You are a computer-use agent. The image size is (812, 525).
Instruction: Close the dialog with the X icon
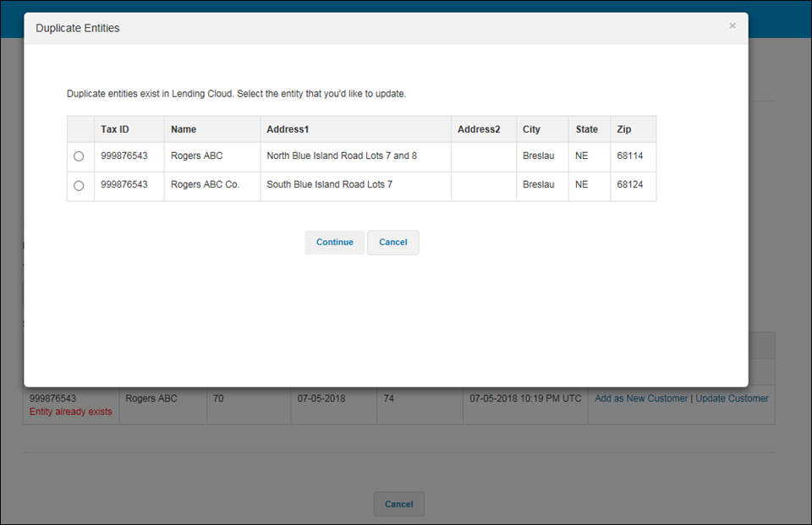pyautogui.click(x=732, y=25)
